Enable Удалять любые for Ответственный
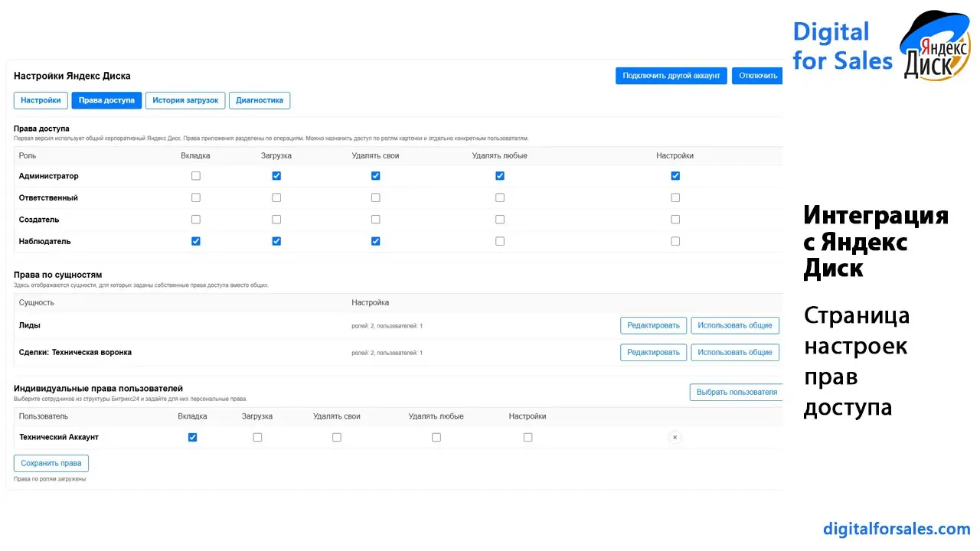The image size is (980, 551). tap(500, 197)
